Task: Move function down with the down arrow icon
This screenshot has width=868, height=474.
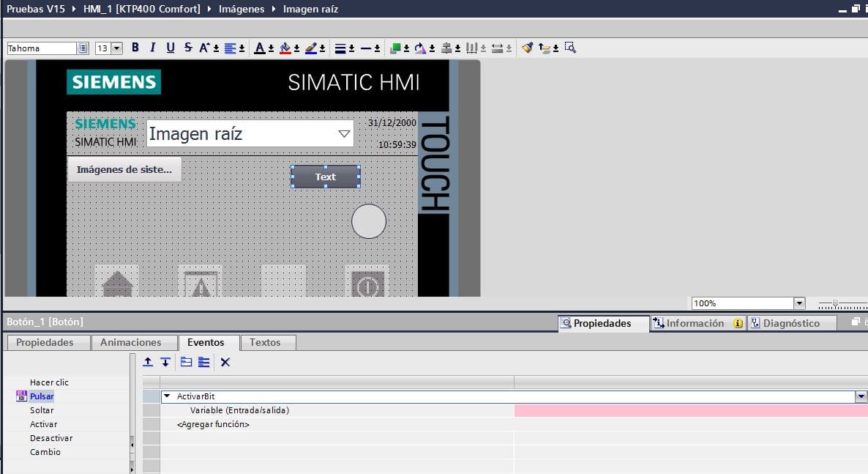Action: [x=165, y=362]
